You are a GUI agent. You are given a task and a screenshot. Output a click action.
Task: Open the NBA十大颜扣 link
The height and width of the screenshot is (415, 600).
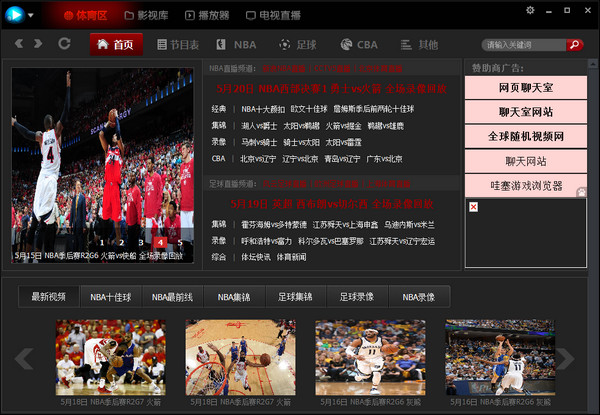(x=263, y=109)
